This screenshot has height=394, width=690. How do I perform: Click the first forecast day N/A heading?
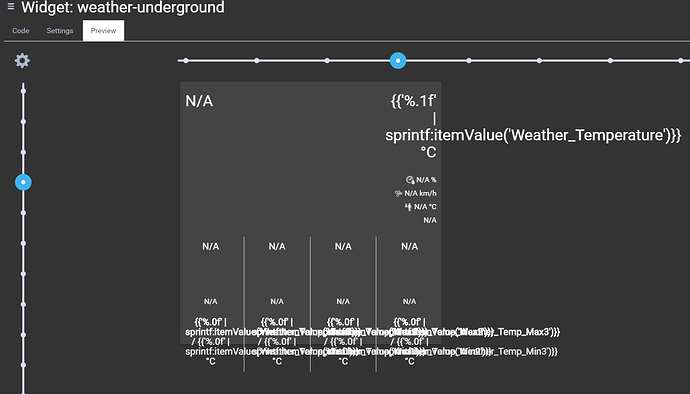210,247
